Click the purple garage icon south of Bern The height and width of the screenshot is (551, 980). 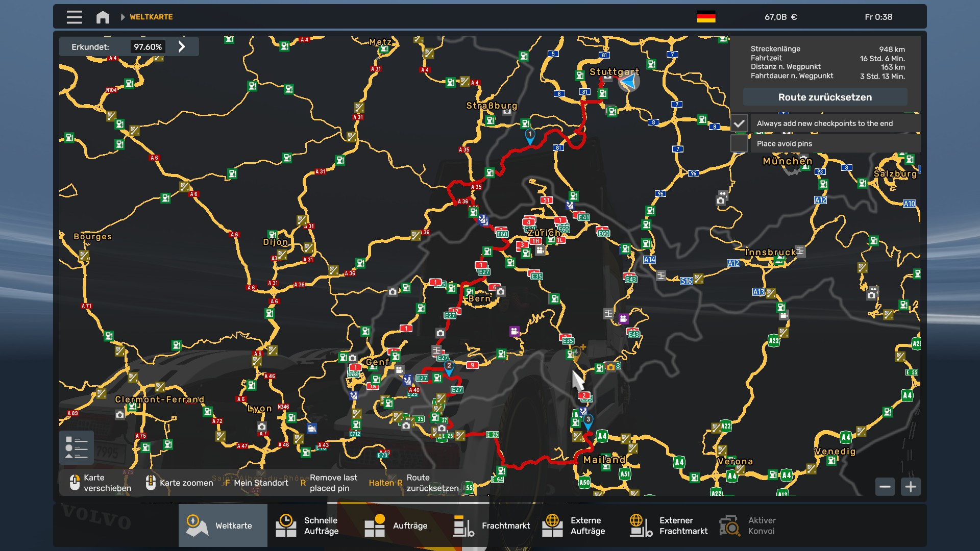(x=514, y=332)
